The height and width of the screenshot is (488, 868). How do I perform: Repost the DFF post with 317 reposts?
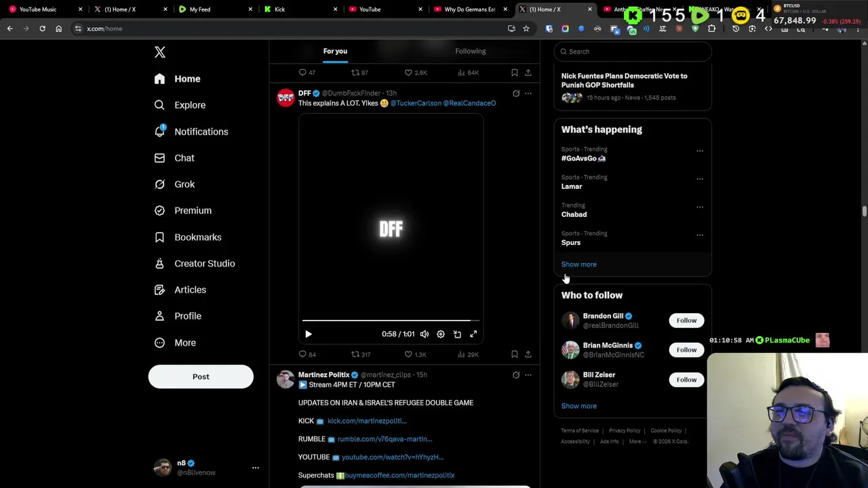point(360,354)
